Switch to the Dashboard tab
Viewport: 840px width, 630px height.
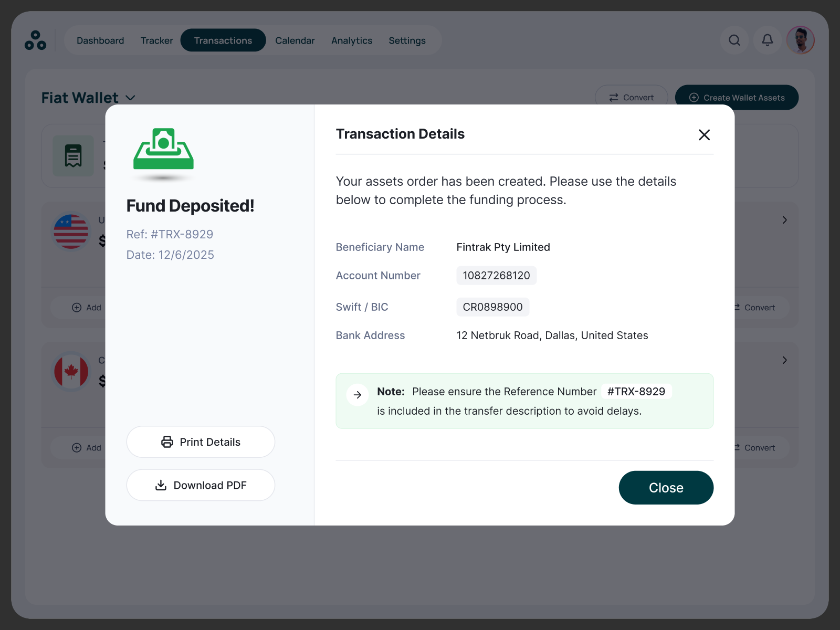tap(100, 40)
